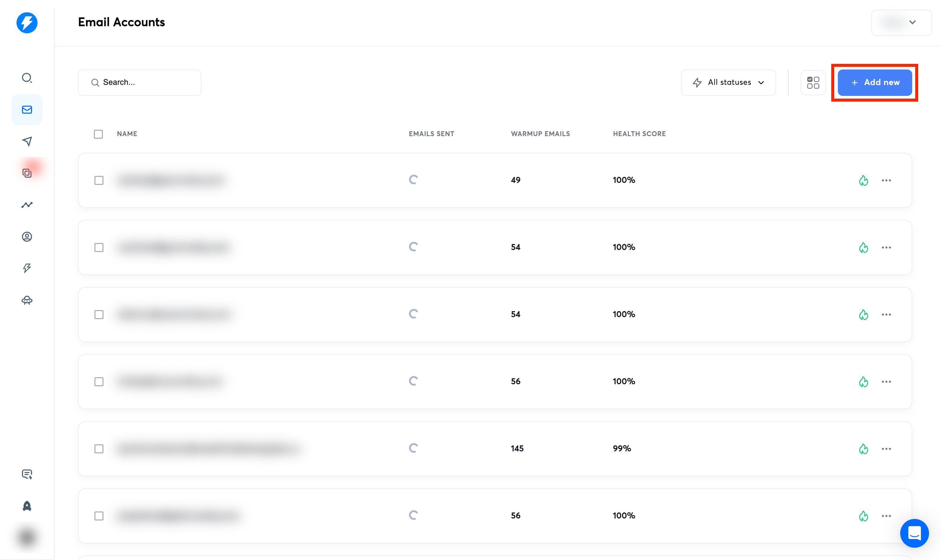The image size is (941, 560).
Task: Open the magnifier search icon in sidebar
Action: (27, 78)
